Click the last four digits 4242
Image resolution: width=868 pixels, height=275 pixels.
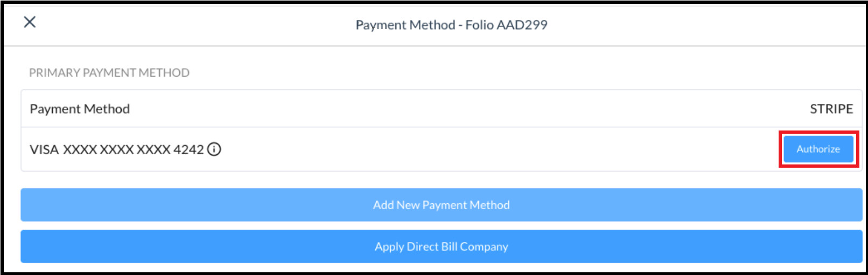pos(188,149)
